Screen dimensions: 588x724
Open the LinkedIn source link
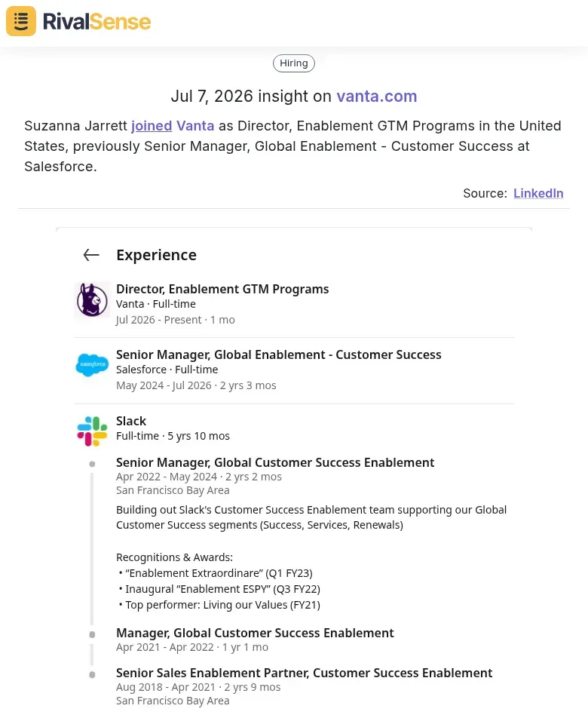[x=538, y=193]
